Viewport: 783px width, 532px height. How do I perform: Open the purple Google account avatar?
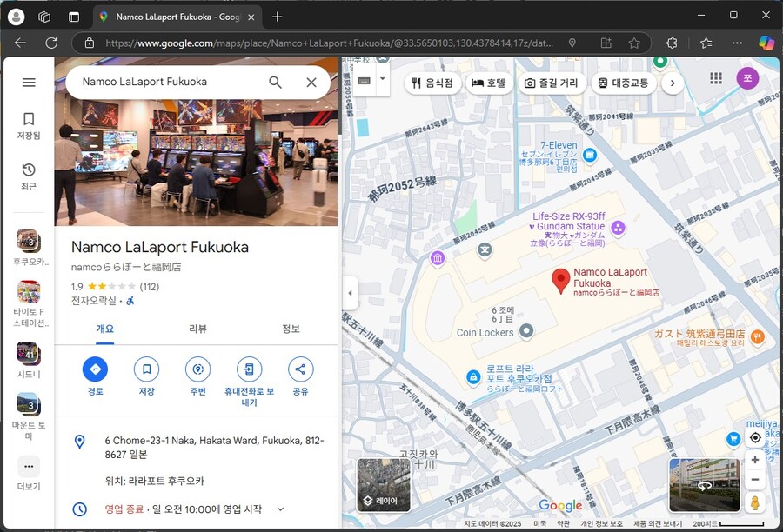pos(747,78)
